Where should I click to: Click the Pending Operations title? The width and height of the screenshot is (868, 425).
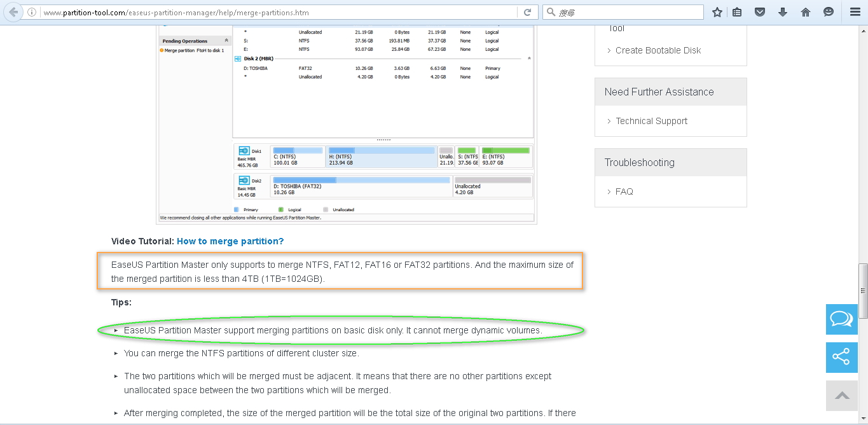click(x=185, y=41)
